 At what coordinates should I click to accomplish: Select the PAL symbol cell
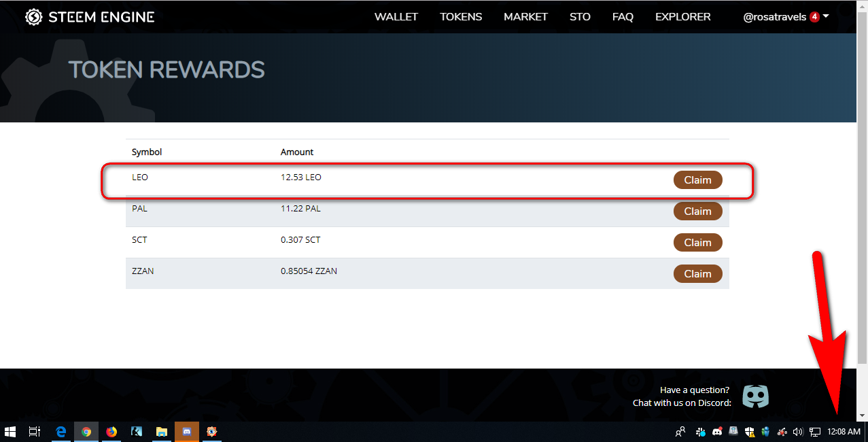139,209
